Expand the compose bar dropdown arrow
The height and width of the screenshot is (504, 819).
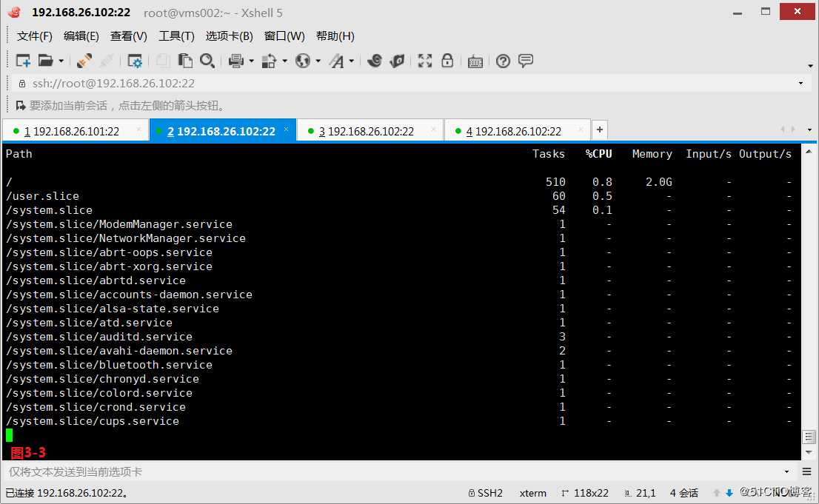tap(786, 471)
